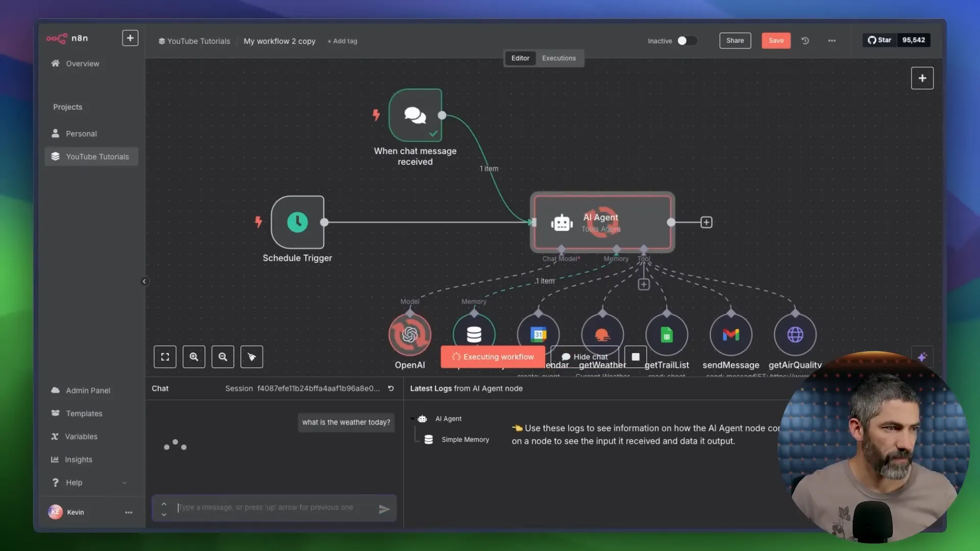
Task: Collapse the left sidebar
Action: [144, 281]
